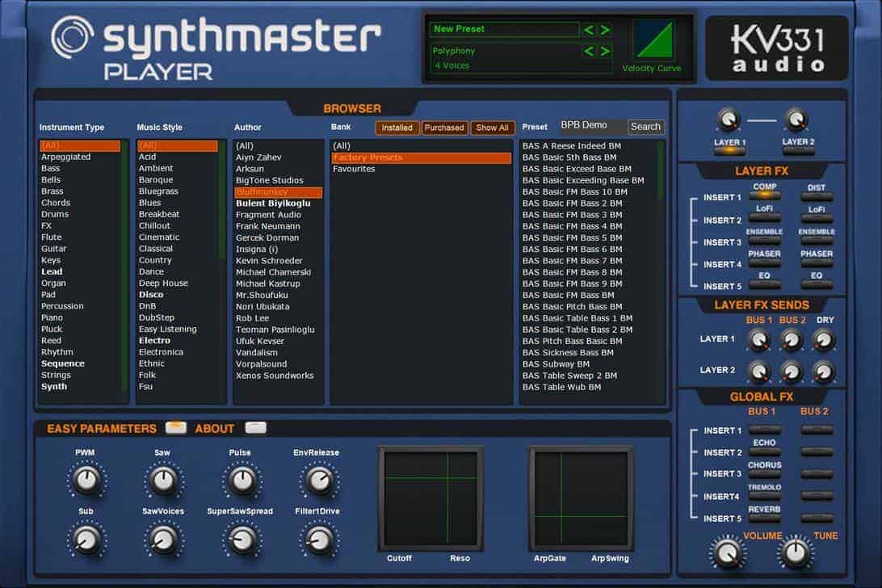Adjust the Layer 1 volume knob
This screenshot has height=588, width=882.
click(x=729, y=120)
